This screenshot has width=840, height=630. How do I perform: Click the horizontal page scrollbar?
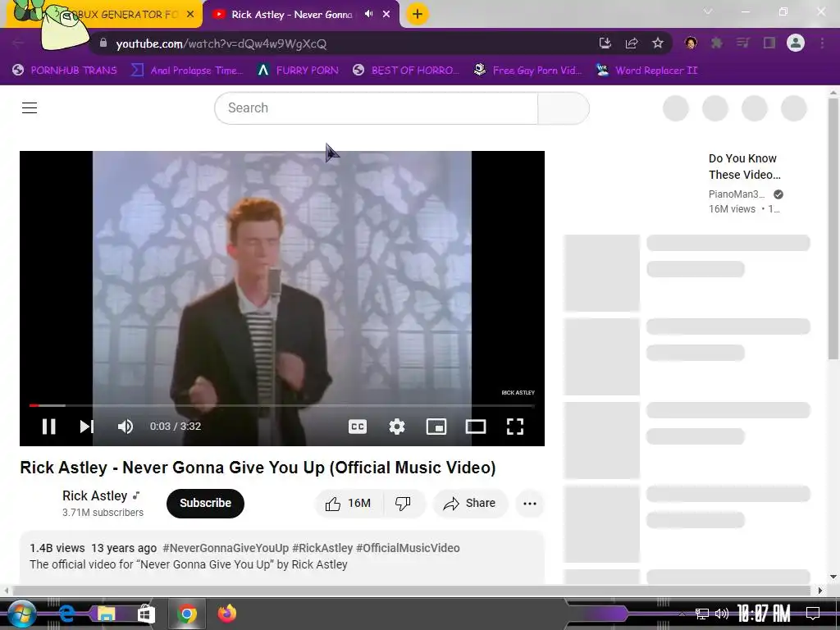[x=412, y=591]
